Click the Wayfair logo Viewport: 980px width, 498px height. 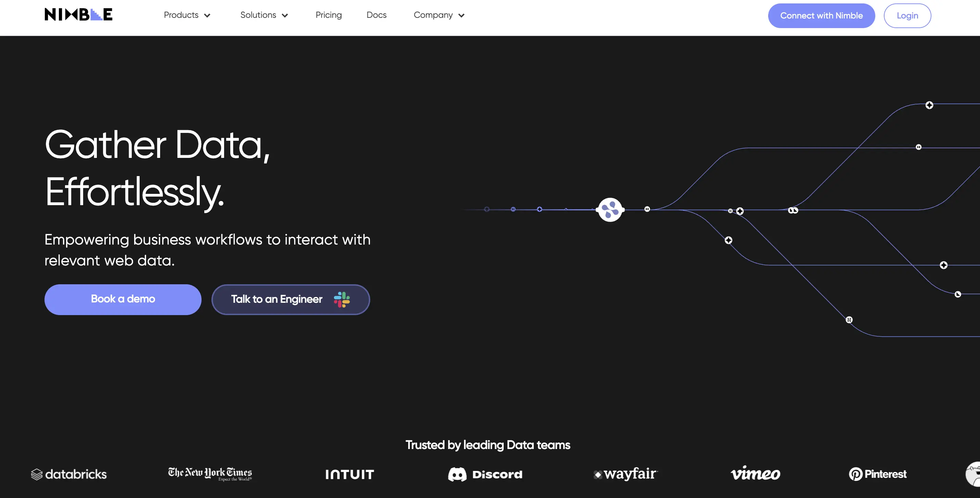(x=625, y=474)
